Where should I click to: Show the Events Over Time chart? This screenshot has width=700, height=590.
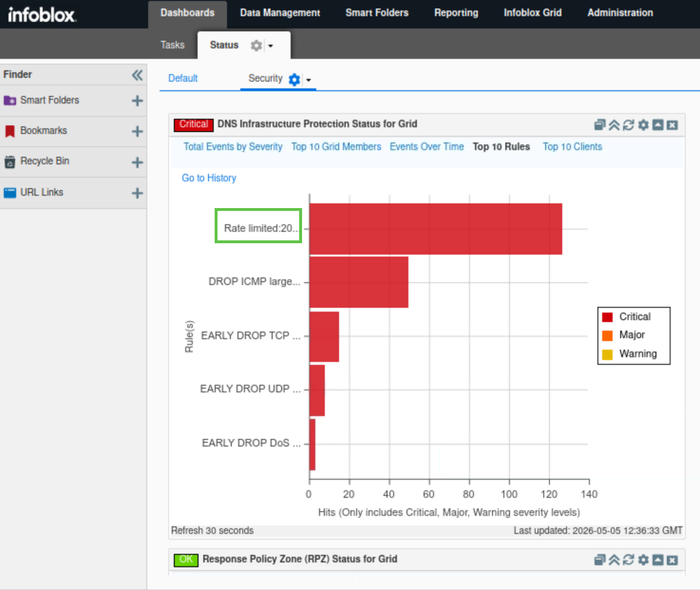427,147
